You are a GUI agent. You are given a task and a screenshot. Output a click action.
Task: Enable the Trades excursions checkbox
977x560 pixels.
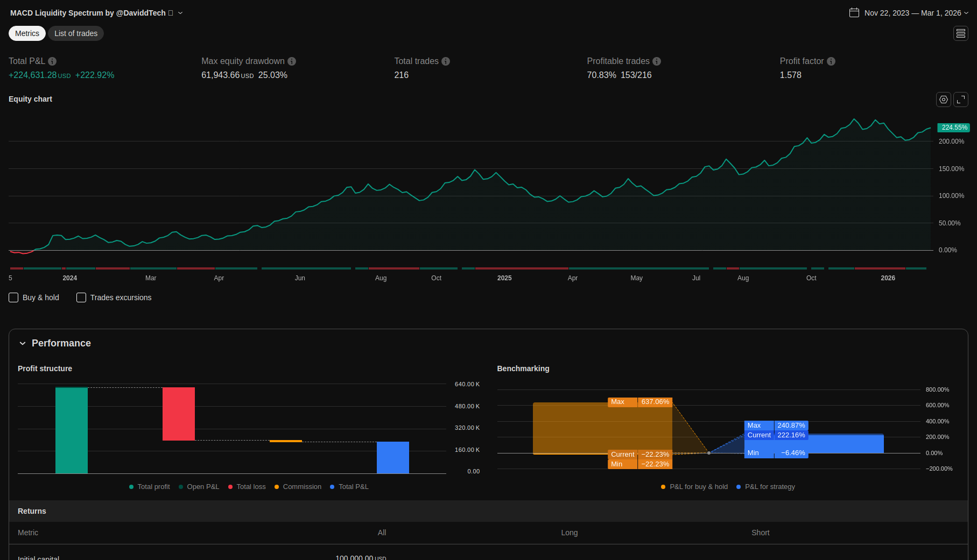(x=81, y=297)
